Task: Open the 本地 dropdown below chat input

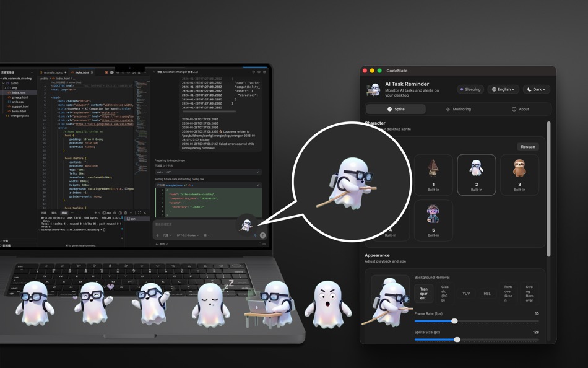Action: coord(162,244)
